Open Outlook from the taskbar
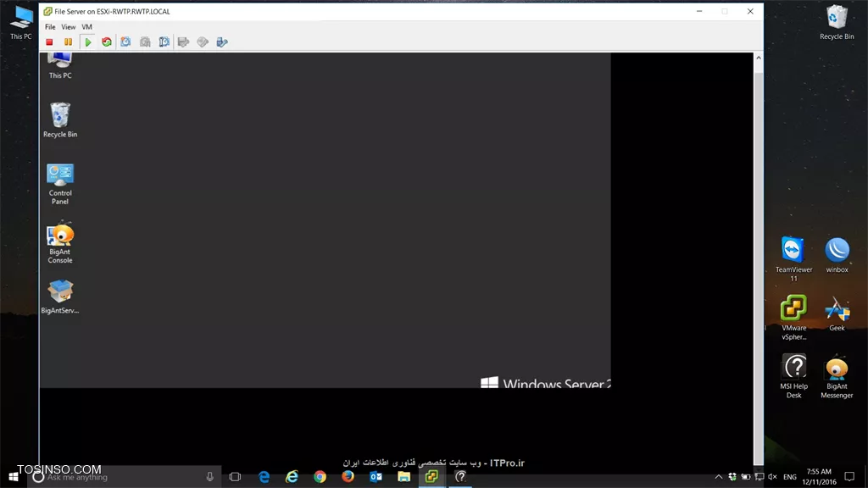 376,476
